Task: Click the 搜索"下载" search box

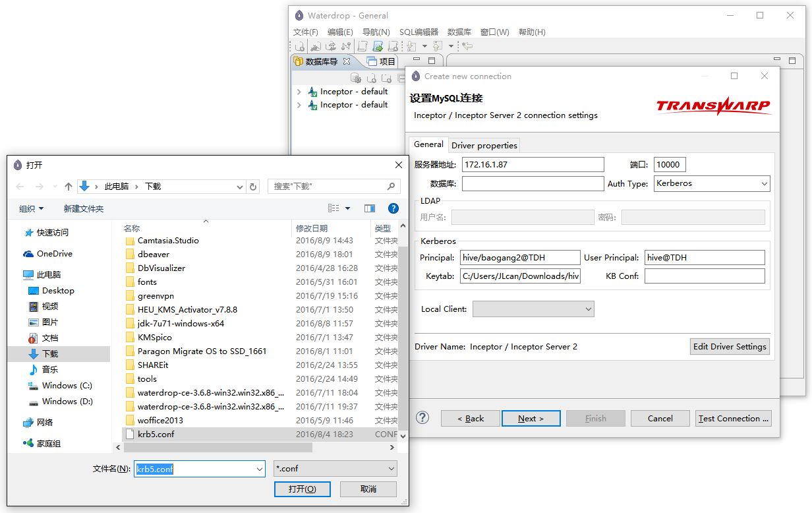Action: tap(335, 187)
